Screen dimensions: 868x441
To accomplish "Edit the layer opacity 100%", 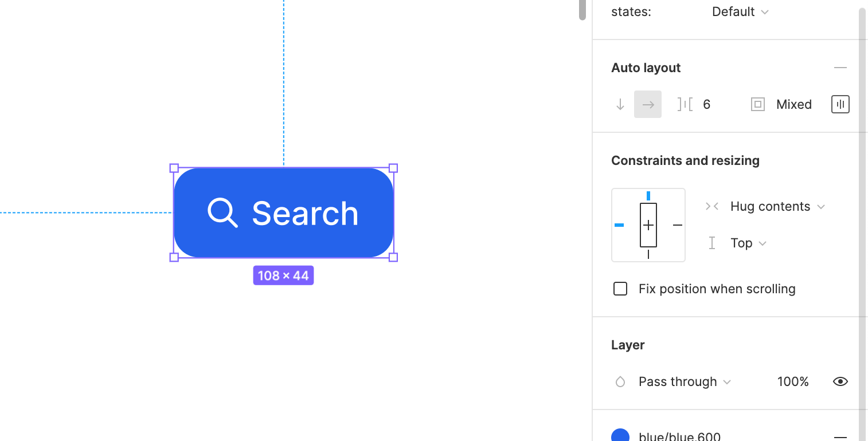I will (x=793, y=381).
